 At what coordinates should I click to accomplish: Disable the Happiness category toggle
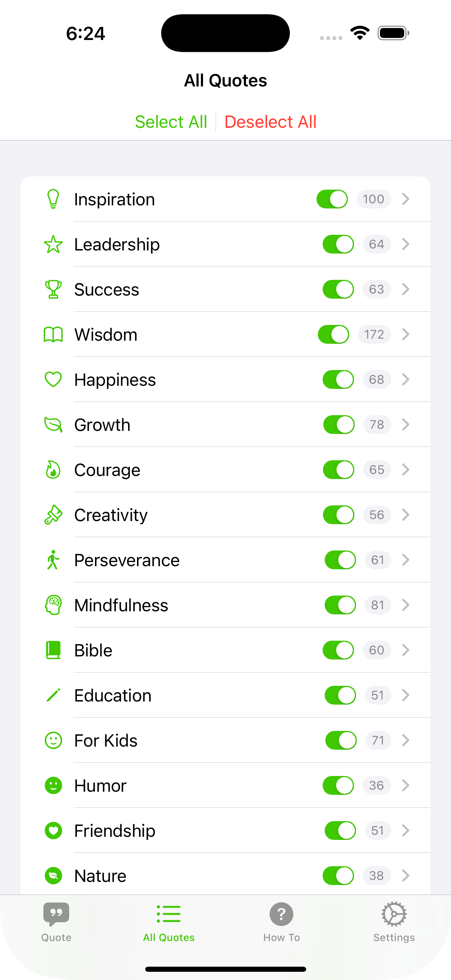(338, 380)
